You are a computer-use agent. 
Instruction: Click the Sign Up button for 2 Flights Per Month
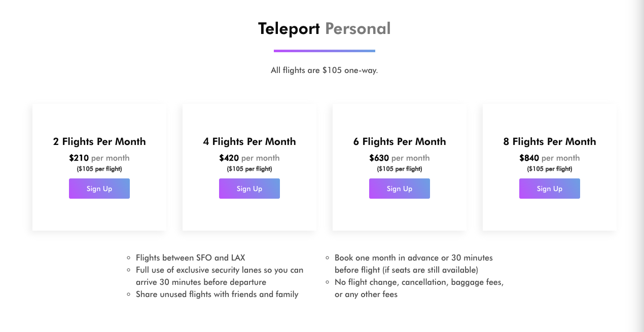point(99,188)
